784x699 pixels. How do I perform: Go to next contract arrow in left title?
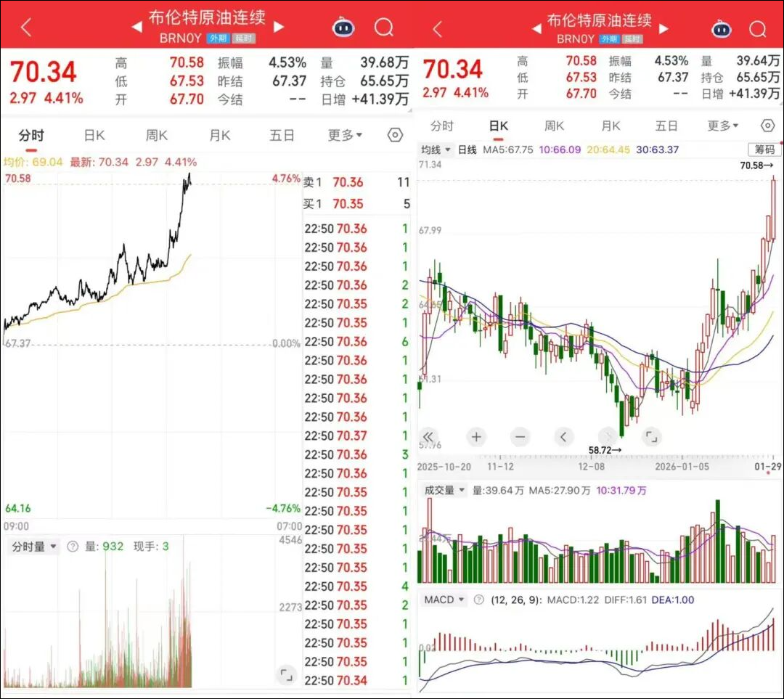tap(279, 27)
